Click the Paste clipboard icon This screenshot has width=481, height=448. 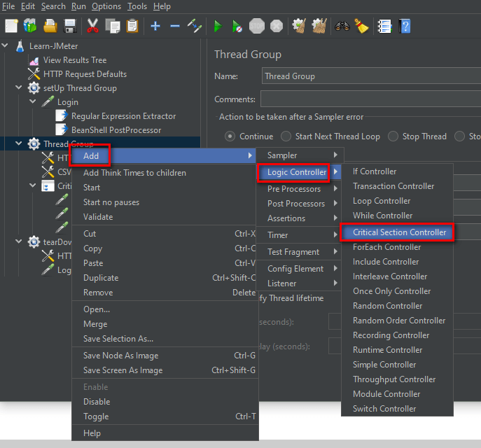pos(132,26)
